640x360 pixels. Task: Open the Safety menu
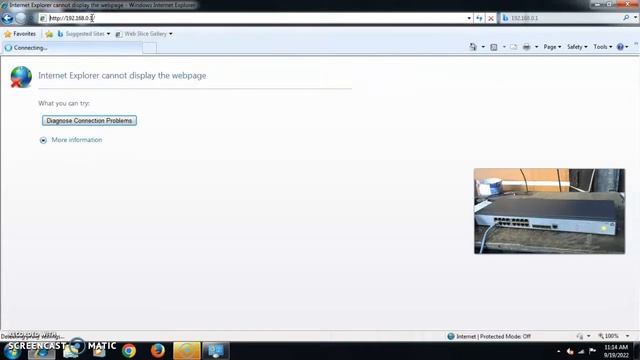point(577,47)
